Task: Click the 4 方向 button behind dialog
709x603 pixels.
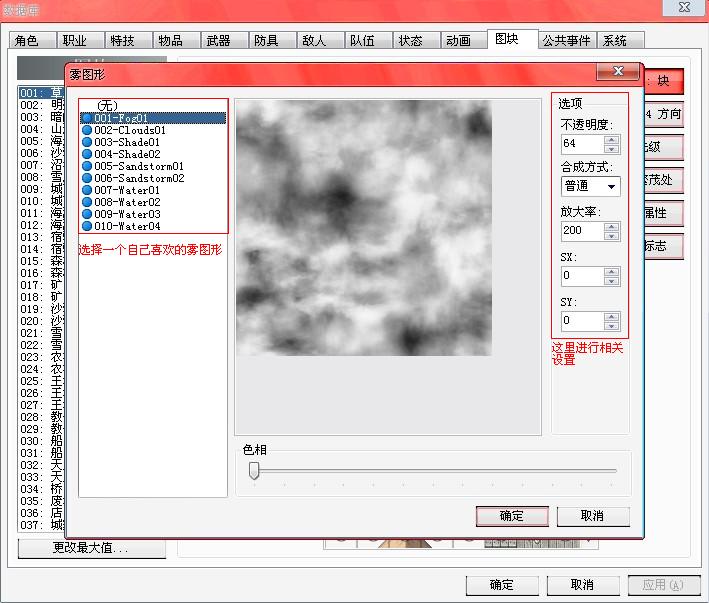Action: coord(663,114)
